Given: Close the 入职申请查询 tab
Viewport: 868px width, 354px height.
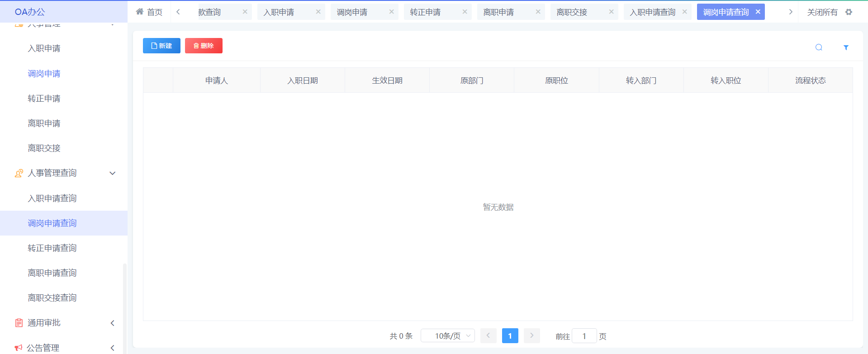Looking at the screenshot, I should click(x=685, y=12).
